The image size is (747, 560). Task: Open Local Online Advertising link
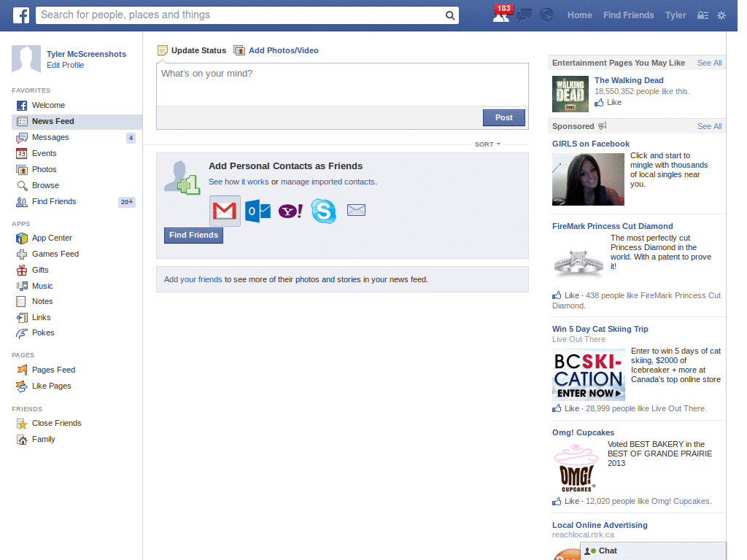[x=600, y=525]
